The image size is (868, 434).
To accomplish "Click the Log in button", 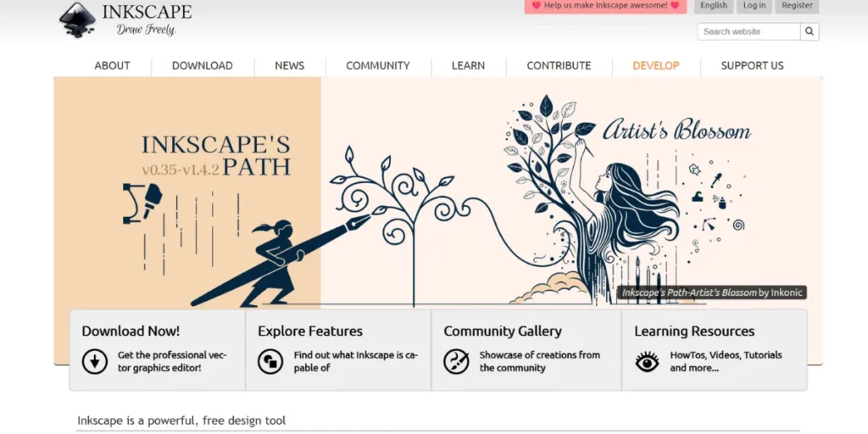I will coord(754,6).
